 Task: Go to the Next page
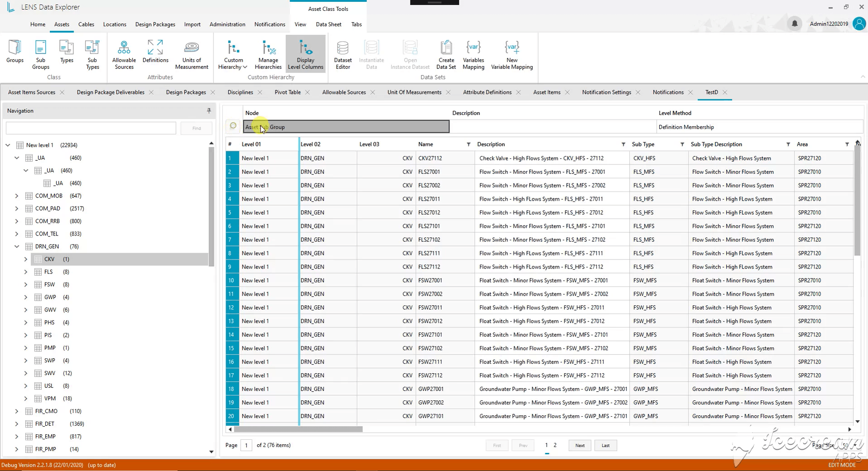point(580,445)
